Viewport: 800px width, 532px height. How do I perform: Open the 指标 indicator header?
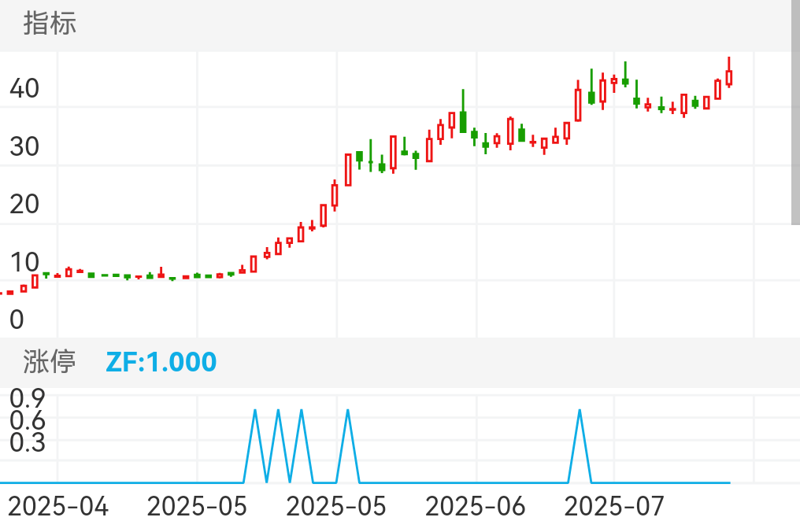click(x=50, y=24)
